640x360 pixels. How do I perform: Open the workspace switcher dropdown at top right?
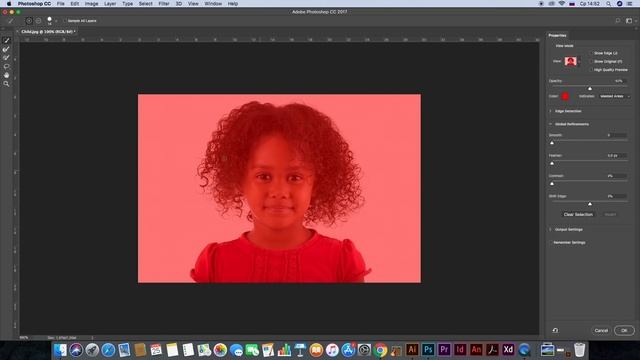tap(631, 20)
